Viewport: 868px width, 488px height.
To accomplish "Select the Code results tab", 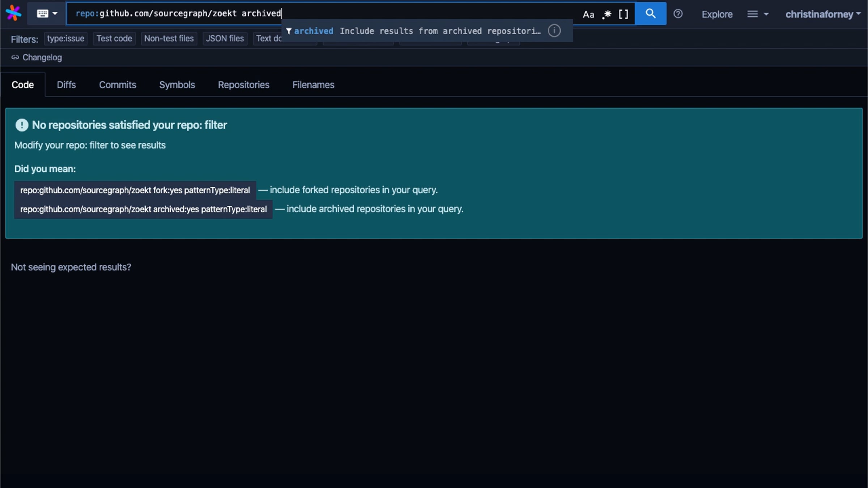I will [x=23, y=85].
